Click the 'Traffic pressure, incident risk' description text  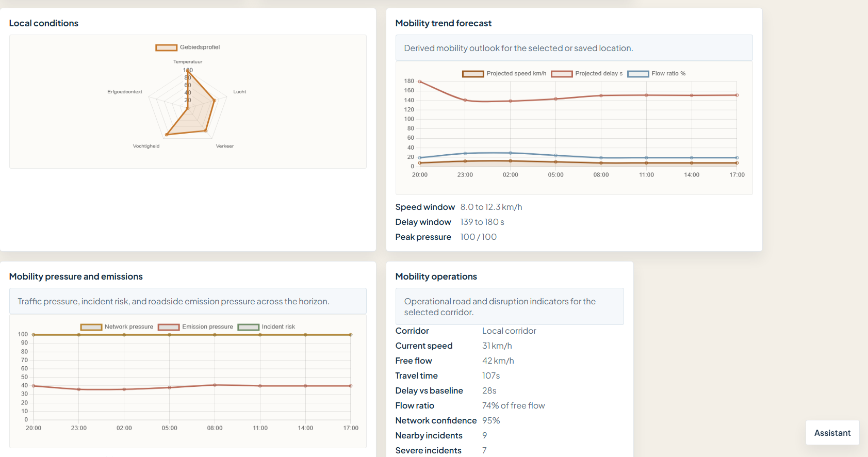173,301
